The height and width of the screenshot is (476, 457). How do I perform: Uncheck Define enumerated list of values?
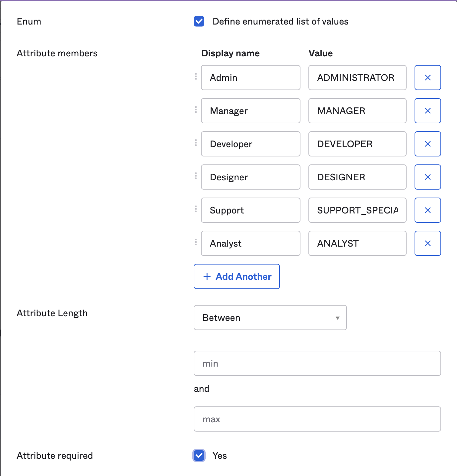coord(199,21)
